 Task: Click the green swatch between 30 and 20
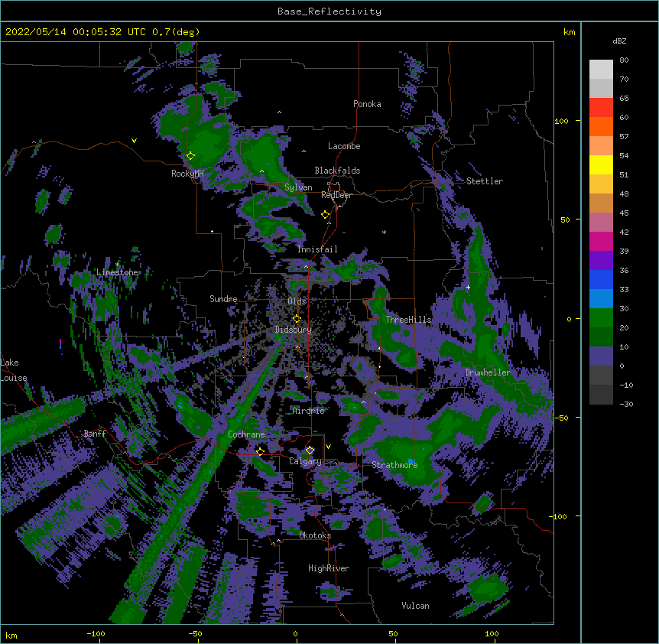tap(601, 318)
